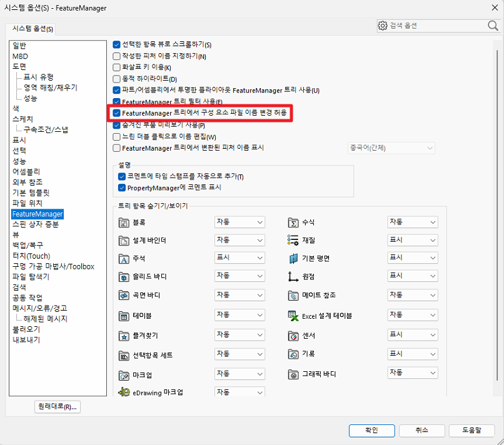Image resolution: width=504 pixels, height=445 pixels.
Task: Open the 수식 visibility dropdown
Action: pyautogui.click(x=413, y=222)
